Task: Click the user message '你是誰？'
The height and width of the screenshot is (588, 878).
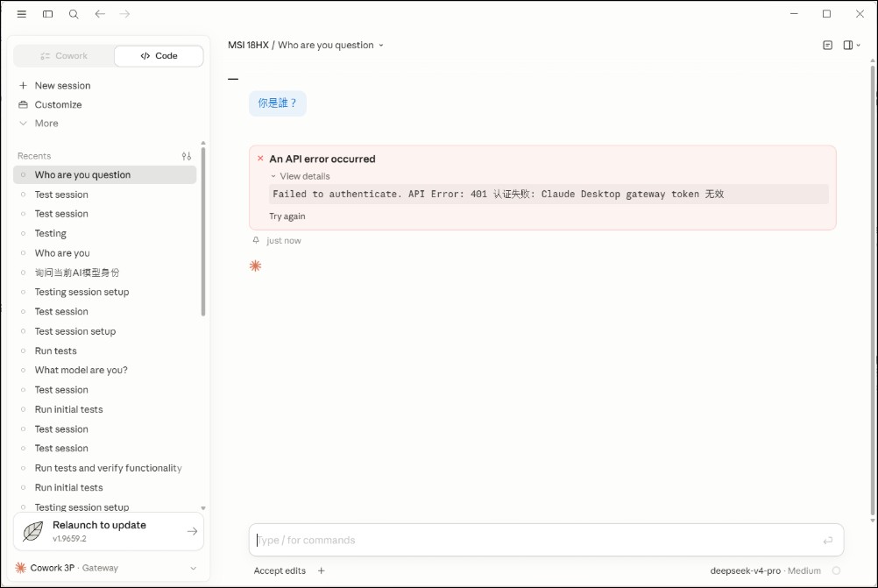Action: pyautogui.click(x=278, y=103)
